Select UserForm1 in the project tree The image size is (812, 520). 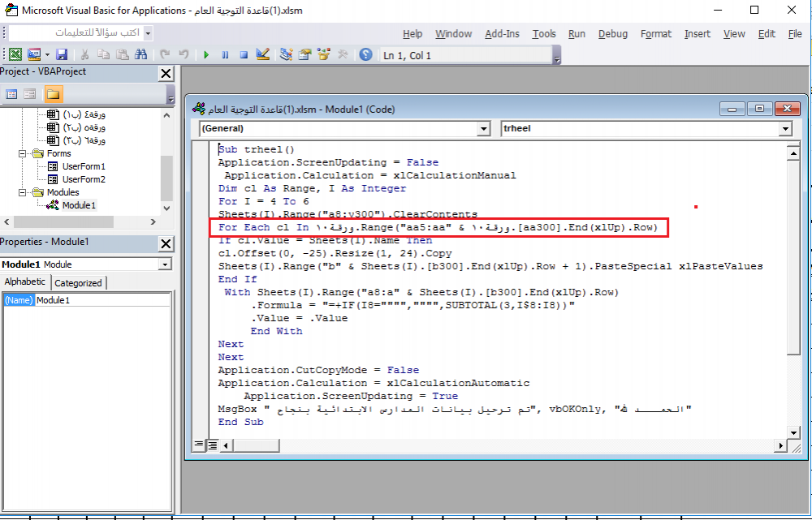point(84,166)
